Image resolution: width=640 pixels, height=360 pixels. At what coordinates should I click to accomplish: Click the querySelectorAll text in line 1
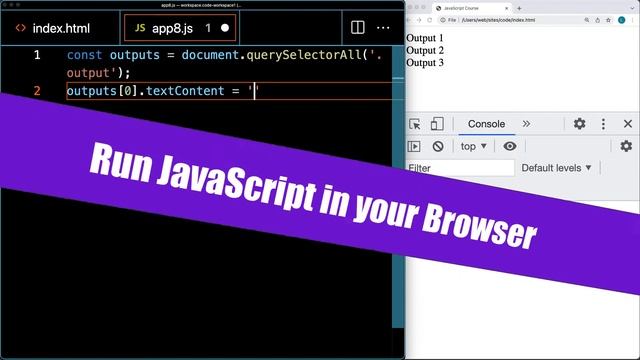[x=304, y=55]
